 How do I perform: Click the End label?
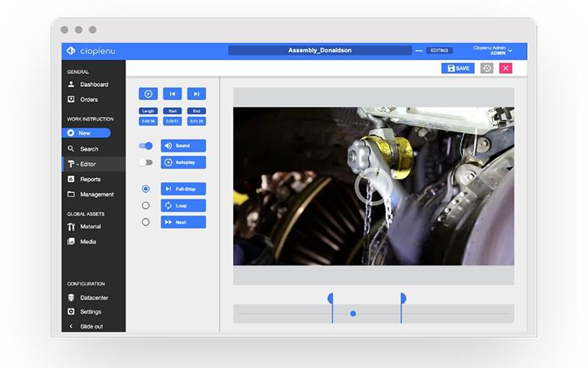pyautogui.click(x=196, y=111)
